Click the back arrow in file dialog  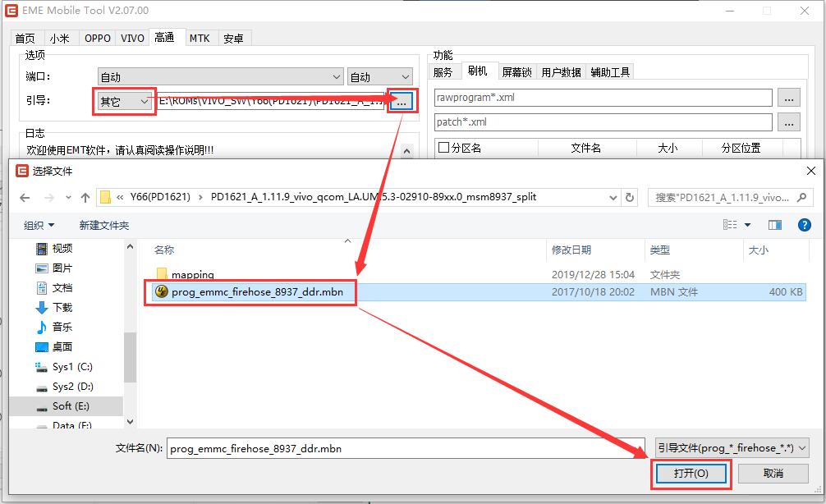click(x=25, y=198)
